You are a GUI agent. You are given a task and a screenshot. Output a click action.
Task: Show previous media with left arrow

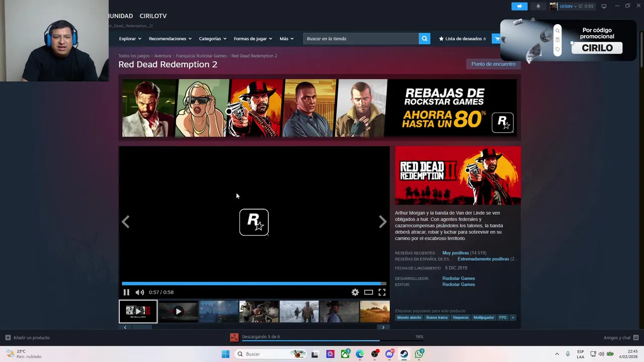126,222
